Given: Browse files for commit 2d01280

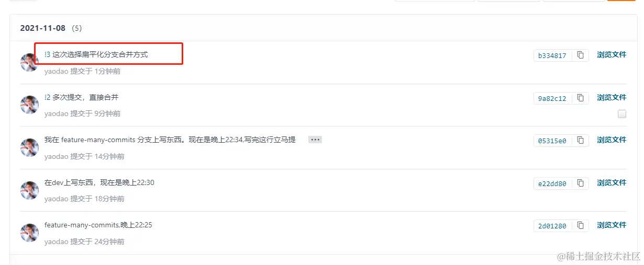Looking at the screenshot, I should [612, 225].
